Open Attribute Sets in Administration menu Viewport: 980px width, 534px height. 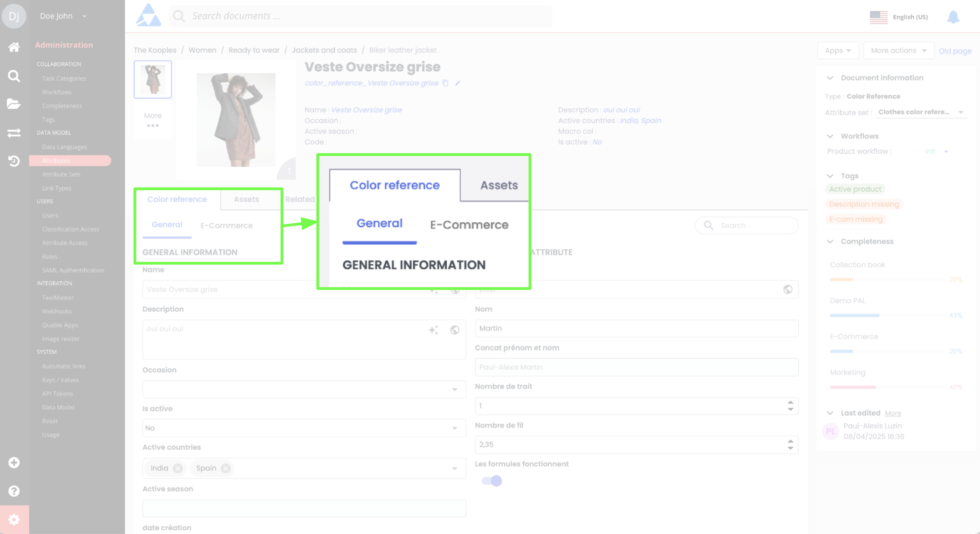point(61,174)
